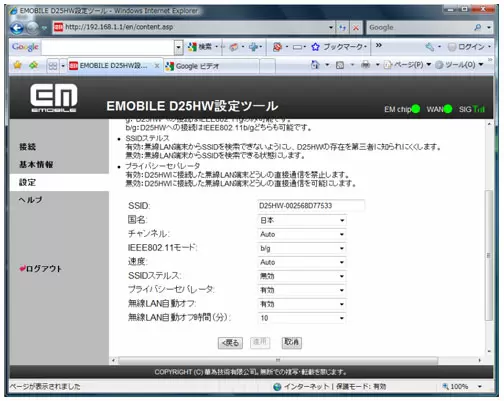Click the search magnifier in Google box
The image size is (504, 401).
coord(478,27)
